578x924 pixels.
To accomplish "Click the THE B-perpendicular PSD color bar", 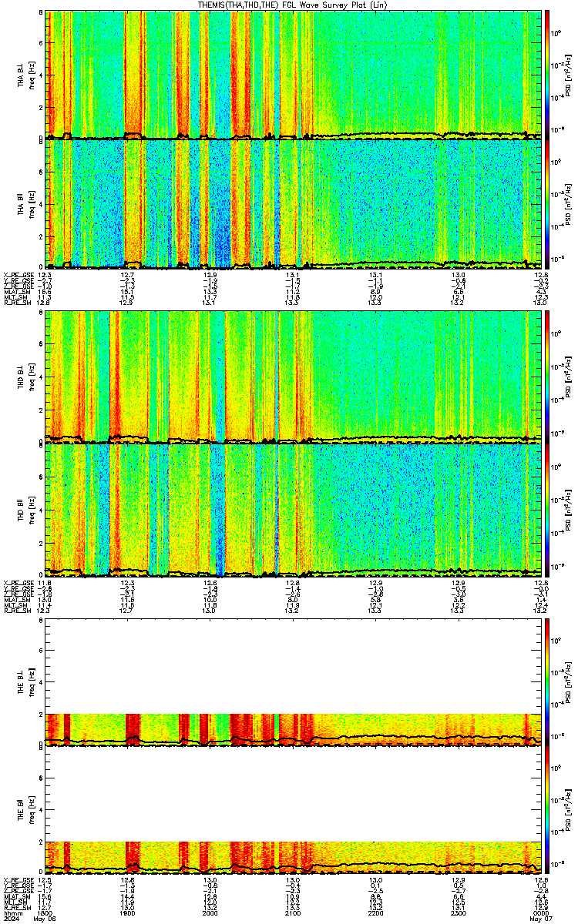I will [x=548, y=681].
